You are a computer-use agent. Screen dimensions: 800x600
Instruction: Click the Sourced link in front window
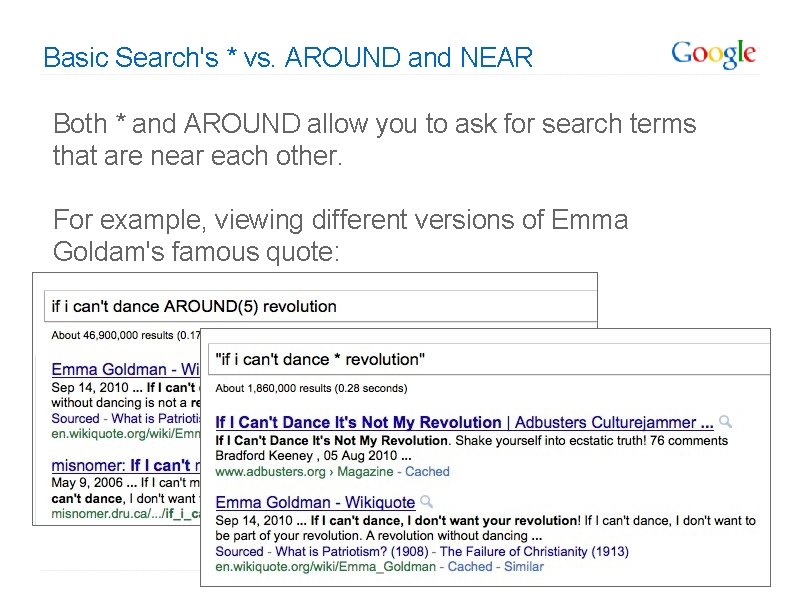[x=240, y=551]
